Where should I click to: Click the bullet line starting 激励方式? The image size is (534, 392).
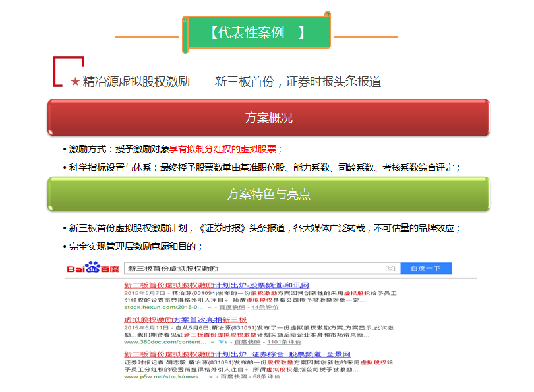pos(173,149)
